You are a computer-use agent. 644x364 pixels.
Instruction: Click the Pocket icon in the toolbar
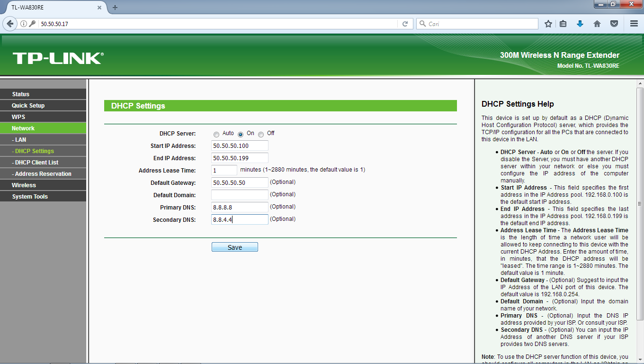click(x=614, y=24)
